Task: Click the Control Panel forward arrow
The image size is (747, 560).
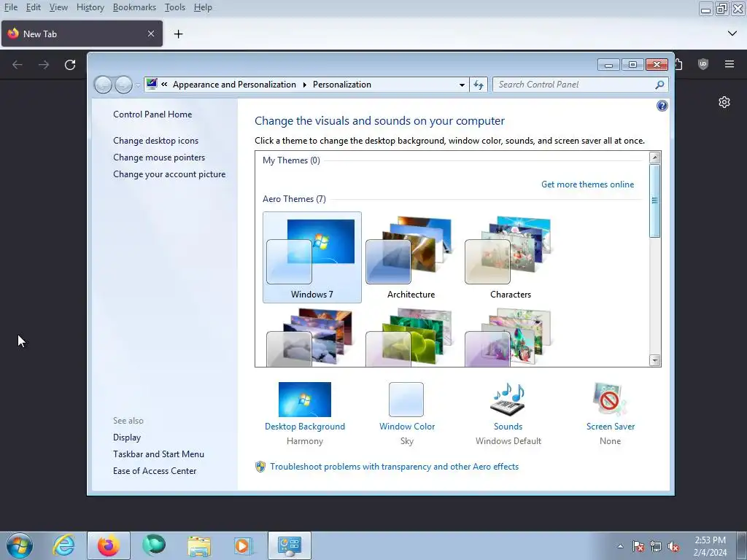Action: tap(123, 85)
